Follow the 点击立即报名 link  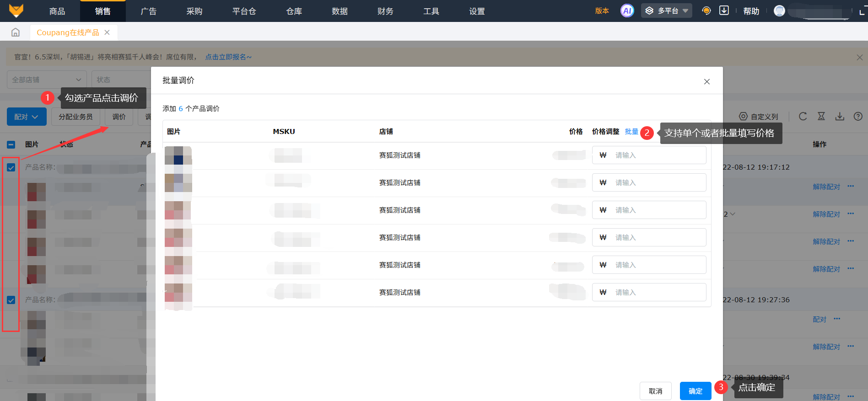click(x=228, y=57)
